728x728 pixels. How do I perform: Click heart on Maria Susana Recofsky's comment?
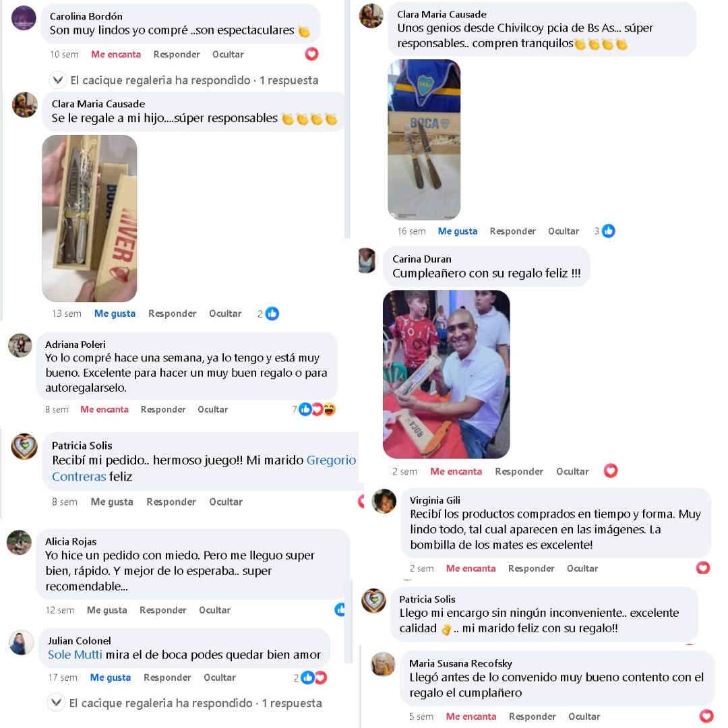(706, 717)
